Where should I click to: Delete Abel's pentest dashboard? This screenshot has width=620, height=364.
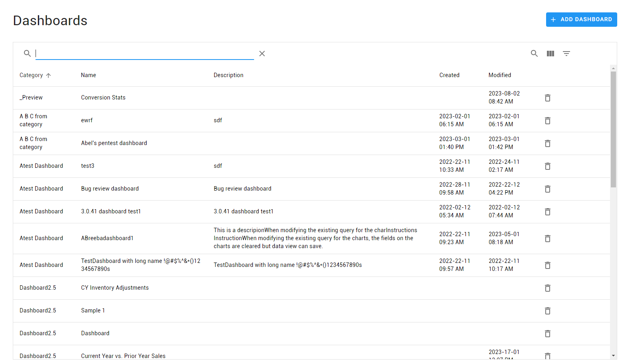(x=548, y=143)
